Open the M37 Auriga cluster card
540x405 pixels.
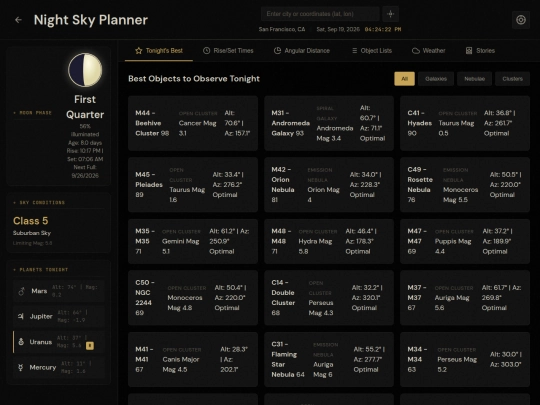465,298
